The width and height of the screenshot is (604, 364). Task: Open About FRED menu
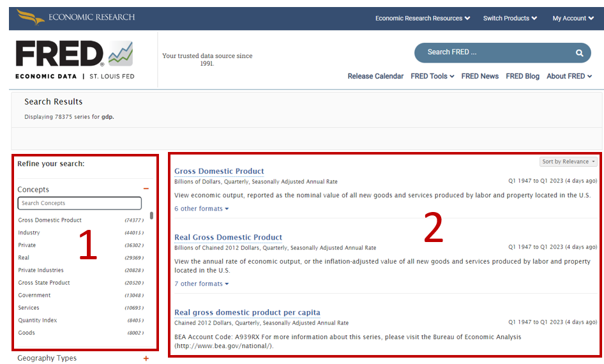coord(569,76)
